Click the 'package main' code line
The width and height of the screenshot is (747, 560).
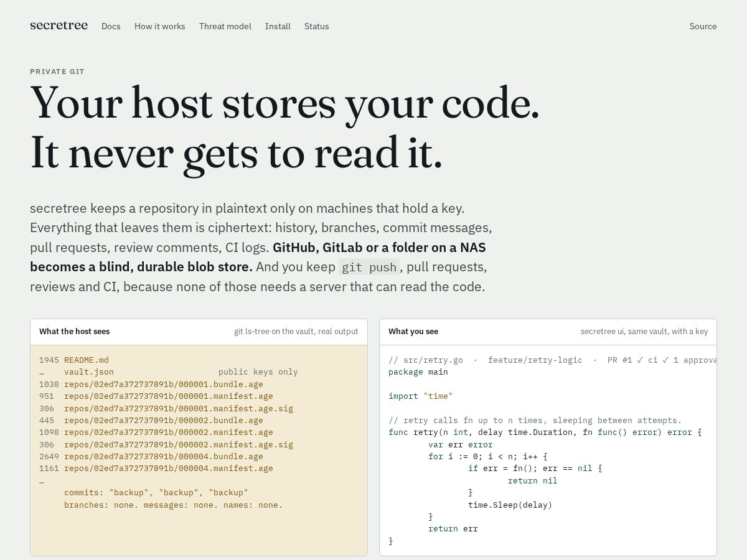pyautogui.click(x=418, y=372)
